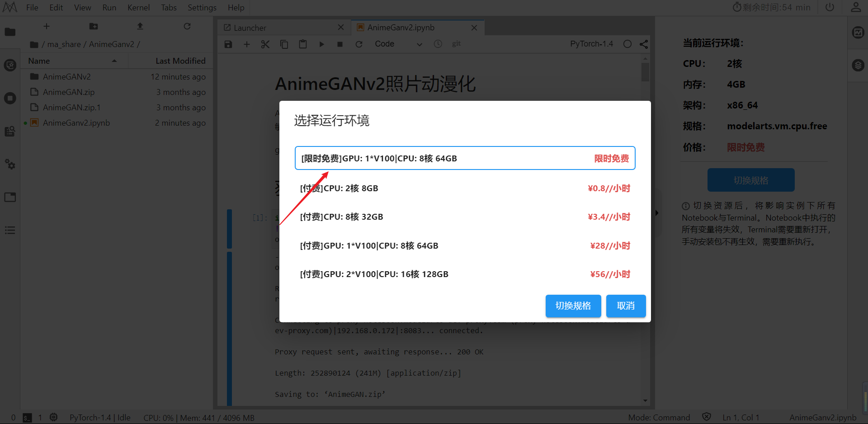Open the top icon in right sidebar

858,32
